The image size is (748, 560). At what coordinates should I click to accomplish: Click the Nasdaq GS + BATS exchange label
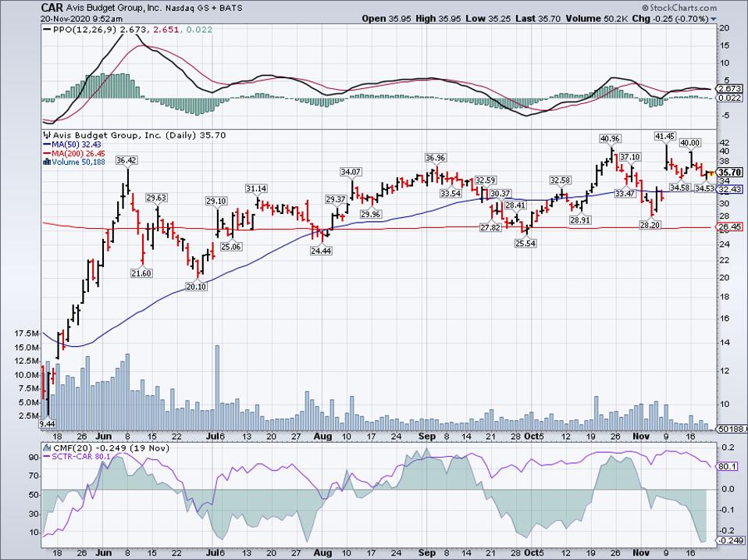tap(204, 8)
